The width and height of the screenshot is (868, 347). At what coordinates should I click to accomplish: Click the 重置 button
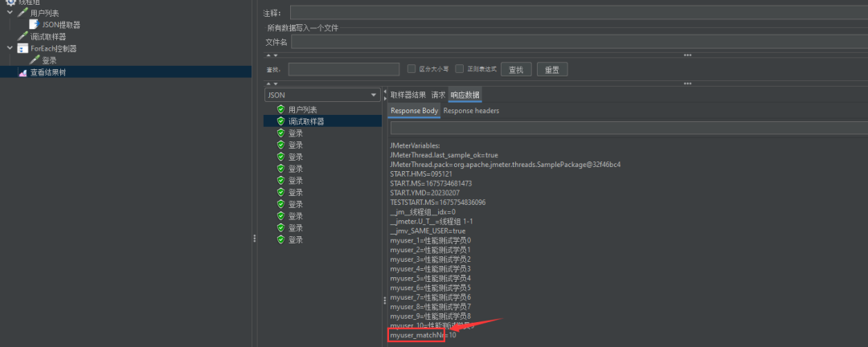(x=552, y=69)
